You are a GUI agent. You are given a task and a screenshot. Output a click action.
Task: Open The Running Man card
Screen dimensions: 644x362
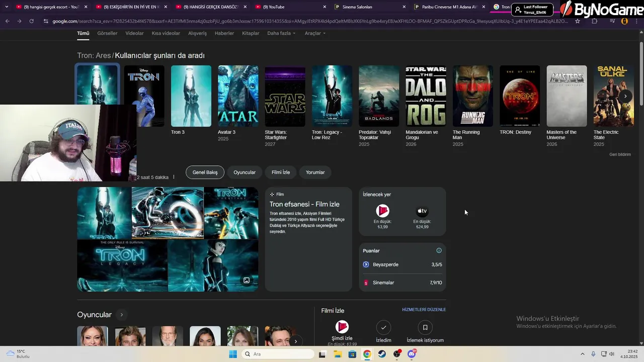(473, 106)
